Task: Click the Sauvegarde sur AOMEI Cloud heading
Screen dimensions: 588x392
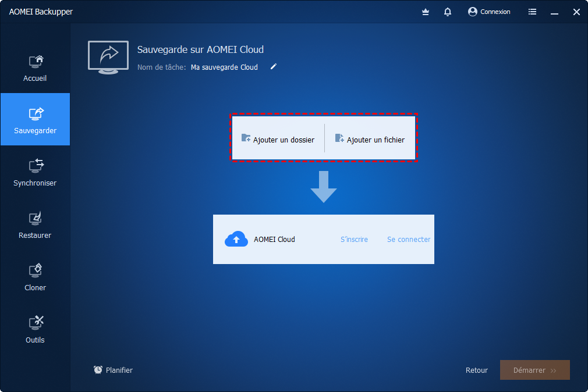Action: 200,49
